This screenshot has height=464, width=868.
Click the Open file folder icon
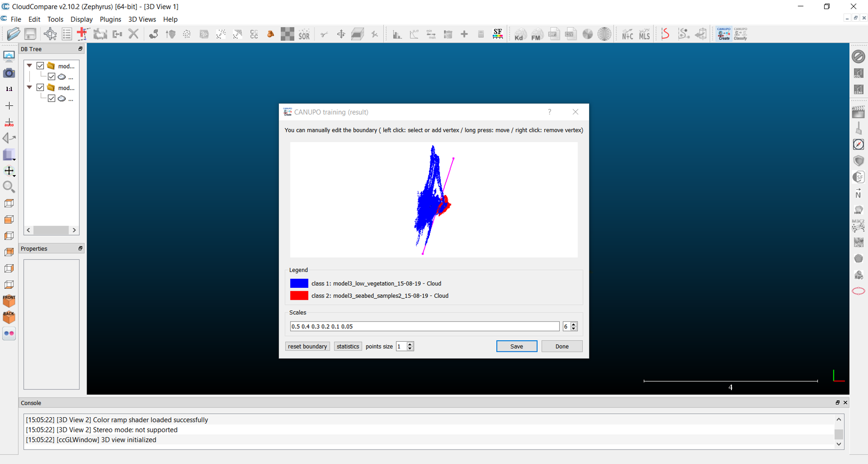(13, 34)
